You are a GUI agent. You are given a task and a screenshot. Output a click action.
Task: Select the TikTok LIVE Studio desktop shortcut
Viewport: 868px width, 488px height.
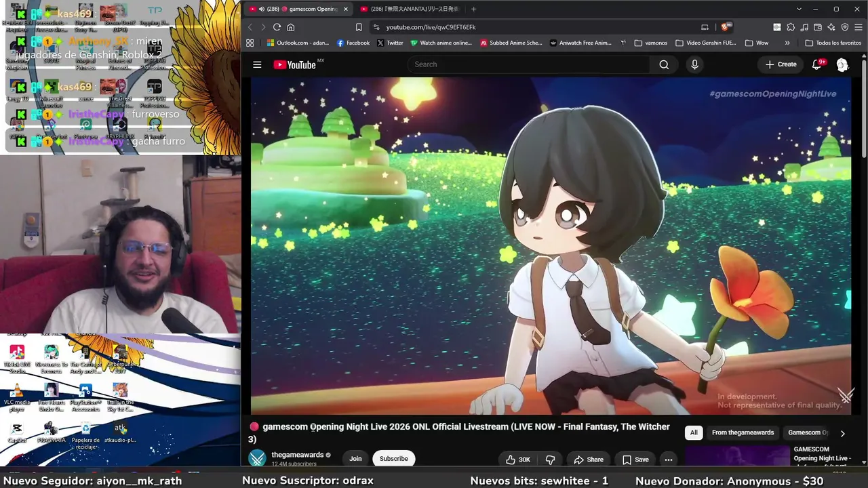[x=17, y=360]
